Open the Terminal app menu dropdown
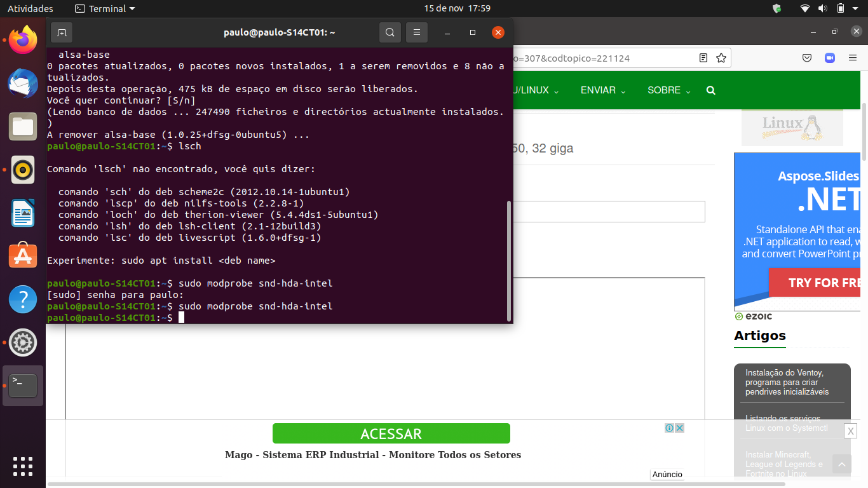868x488 pixels. point(105,9)
